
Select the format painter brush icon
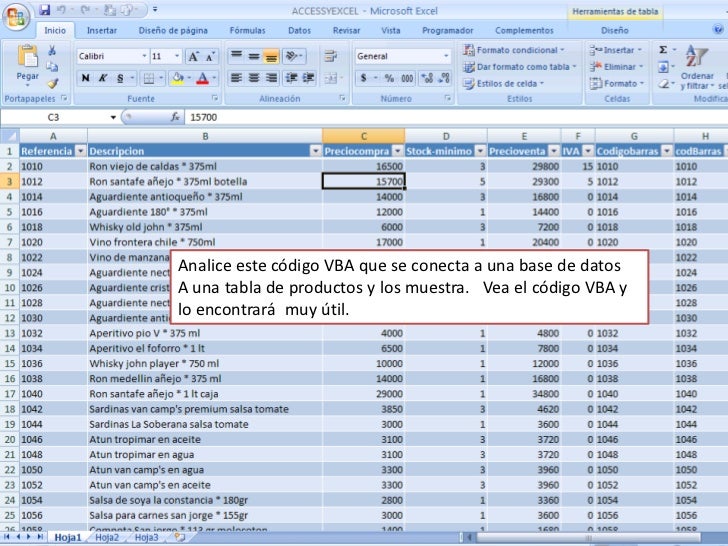pyautogui.click(x=52, y=84)
